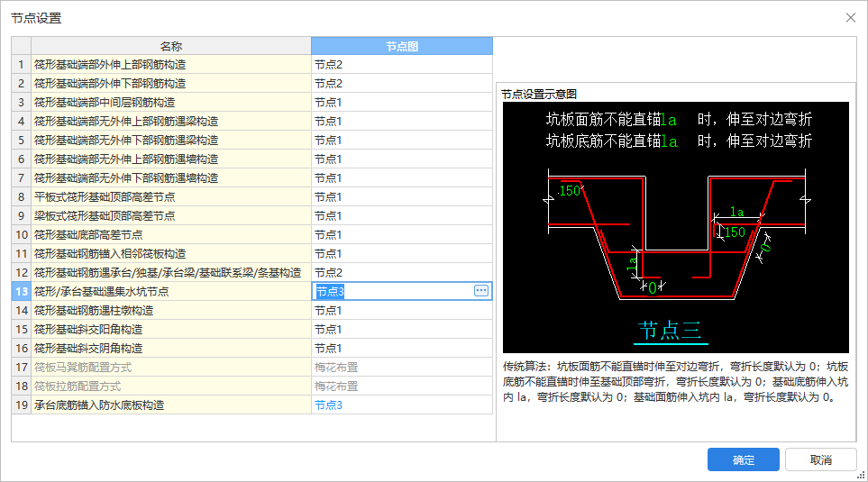This screenshot has height=482, width=868.
Task: Click green 150 dimension at diagram left
Action: (x=570, y=191)
